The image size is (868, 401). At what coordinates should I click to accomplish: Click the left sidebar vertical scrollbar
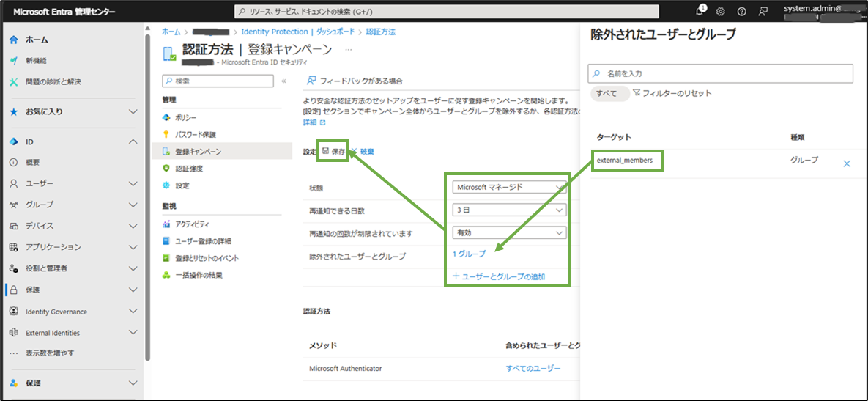pos(146,196)
